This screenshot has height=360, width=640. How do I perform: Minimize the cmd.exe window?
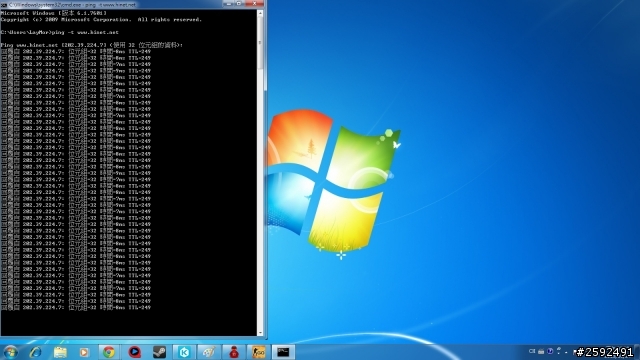click(x=229, y=3)
